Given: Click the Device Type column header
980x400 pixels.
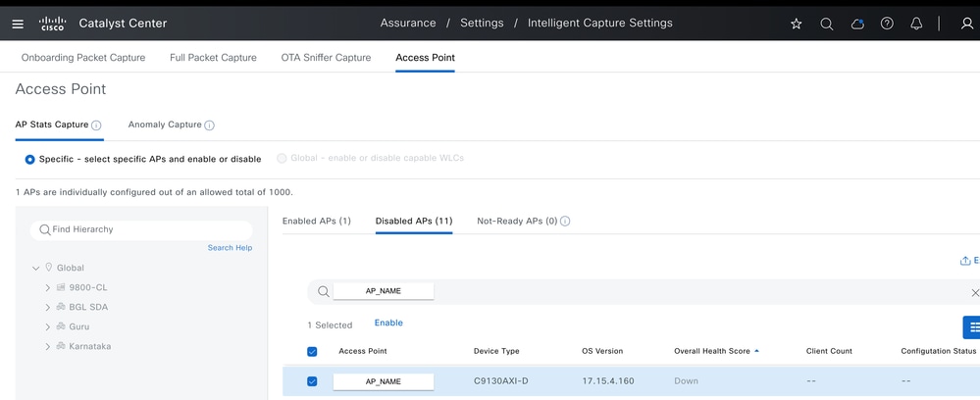Looking at the screenshot, I should [496, 351].
